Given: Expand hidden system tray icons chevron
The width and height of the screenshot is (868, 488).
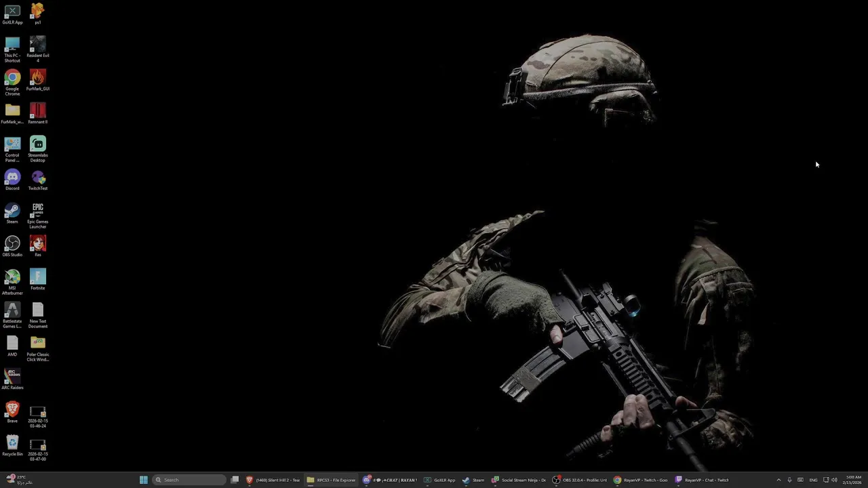Looking at the screenshot, I should [x=778, y=480].
